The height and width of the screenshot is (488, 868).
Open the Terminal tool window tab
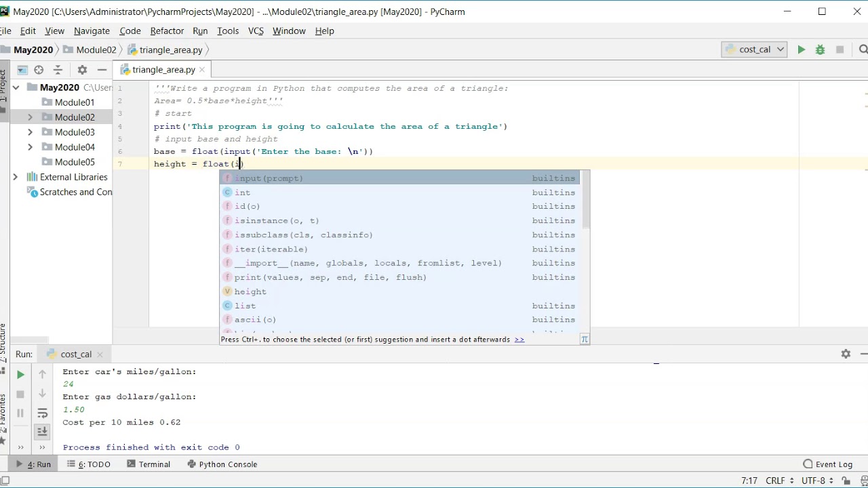click(148, 464)
